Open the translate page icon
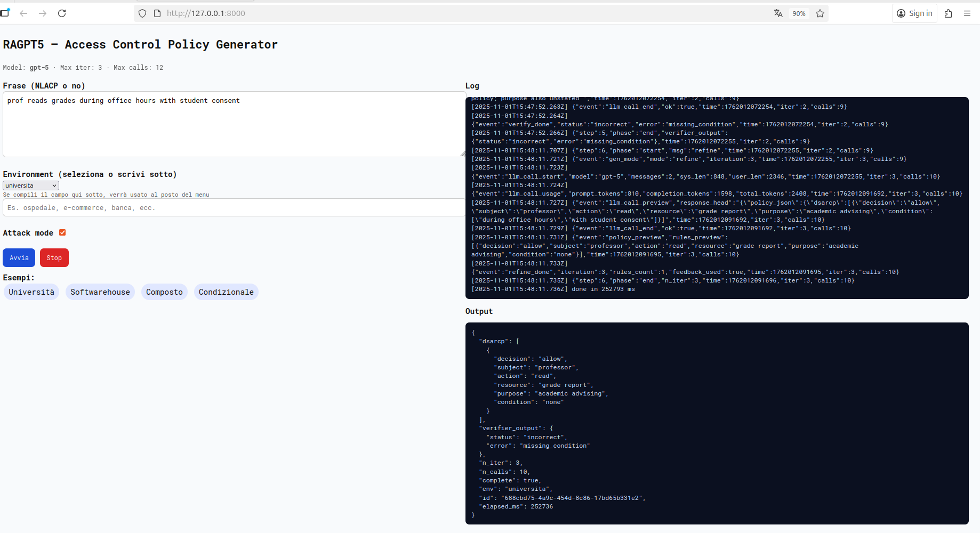 point(778,13)
